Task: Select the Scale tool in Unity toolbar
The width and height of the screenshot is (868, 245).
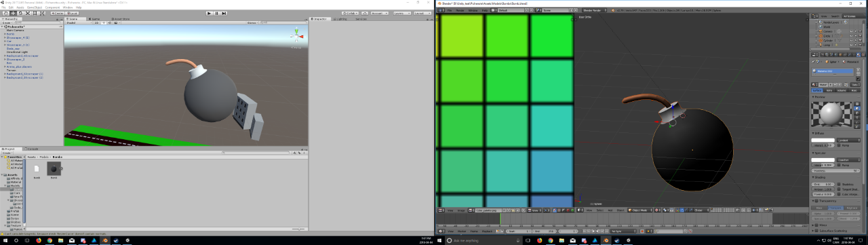Action: tap(28, 13)
